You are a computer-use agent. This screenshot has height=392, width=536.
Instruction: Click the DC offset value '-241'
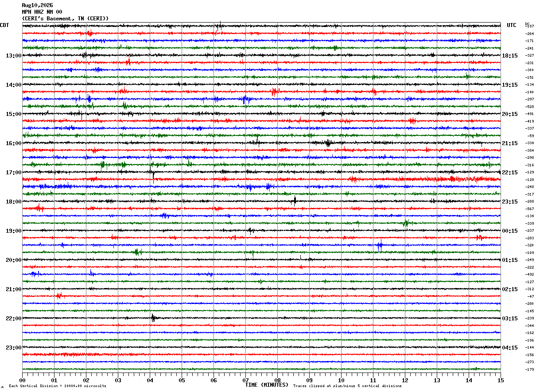[x=529, y=48]
